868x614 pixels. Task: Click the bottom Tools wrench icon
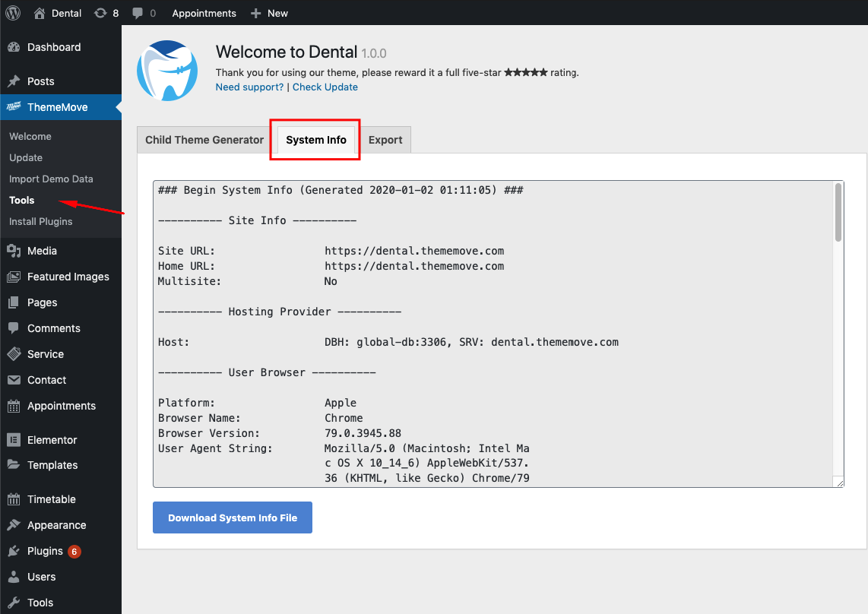click(14, 603)
